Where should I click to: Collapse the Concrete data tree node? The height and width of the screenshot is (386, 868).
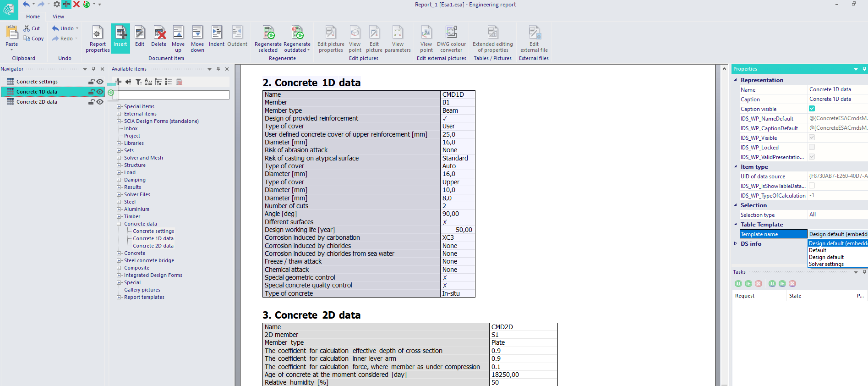pos(119,224)
